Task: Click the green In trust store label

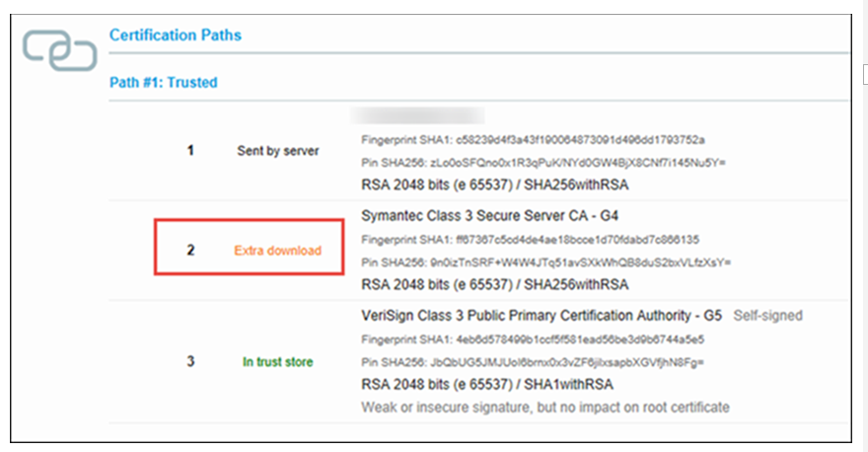Action: [277, 362]
